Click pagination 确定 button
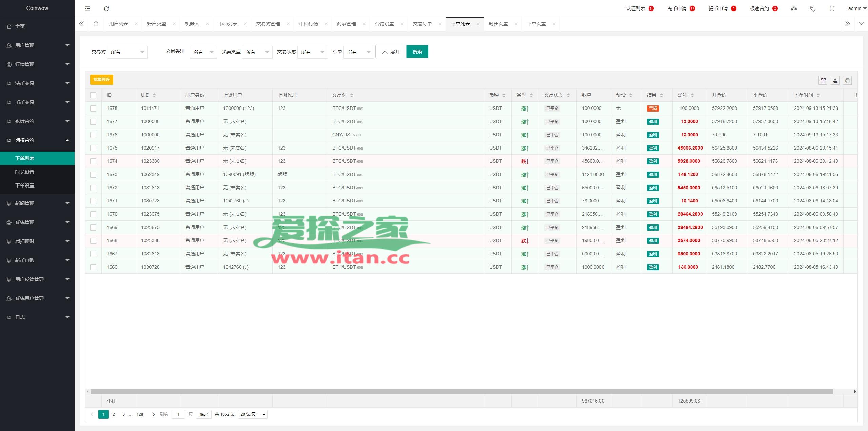This screenshot has width=868, height=431. tap(204, 414)
